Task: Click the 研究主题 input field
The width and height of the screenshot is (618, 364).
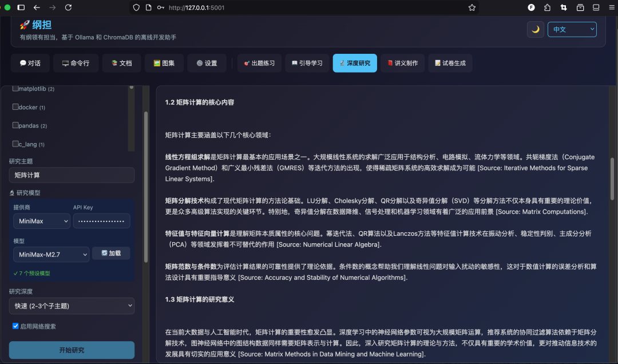Action: 72,175
